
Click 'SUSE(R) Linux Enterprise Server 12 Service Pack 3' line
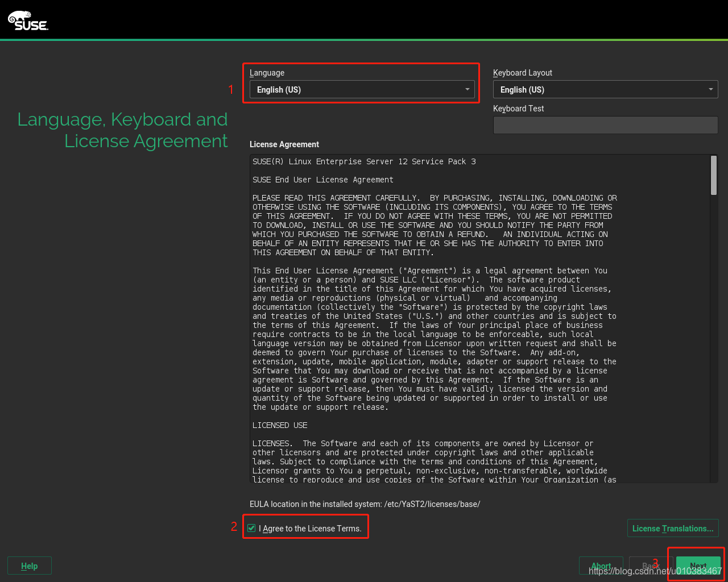364,161
